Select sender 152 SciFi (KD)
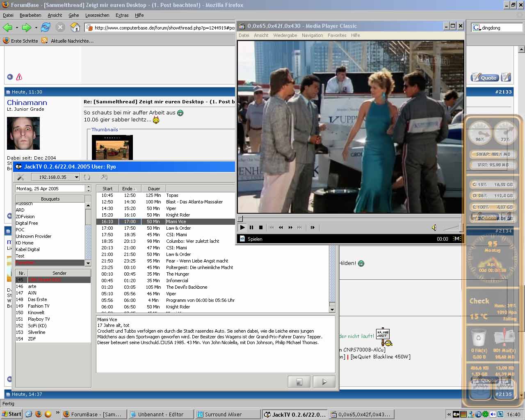Viewport: 525px width, 420px height. pyautogui.click(x=53, y=326)
